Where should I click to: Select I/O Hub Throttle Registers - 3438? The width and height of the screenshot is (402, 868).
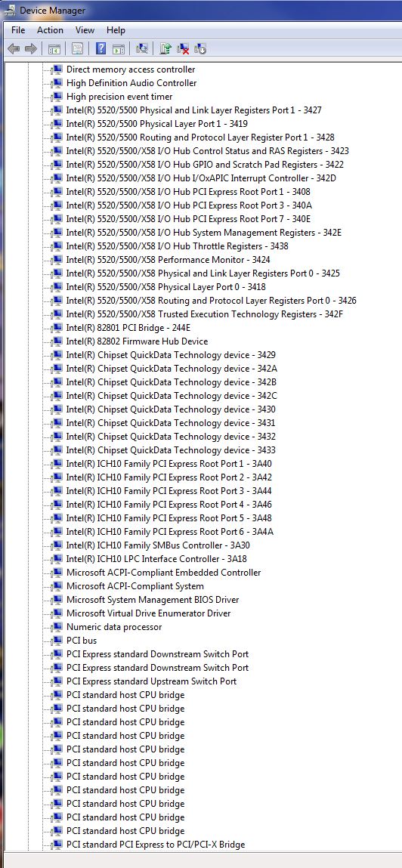coord(177,246)
